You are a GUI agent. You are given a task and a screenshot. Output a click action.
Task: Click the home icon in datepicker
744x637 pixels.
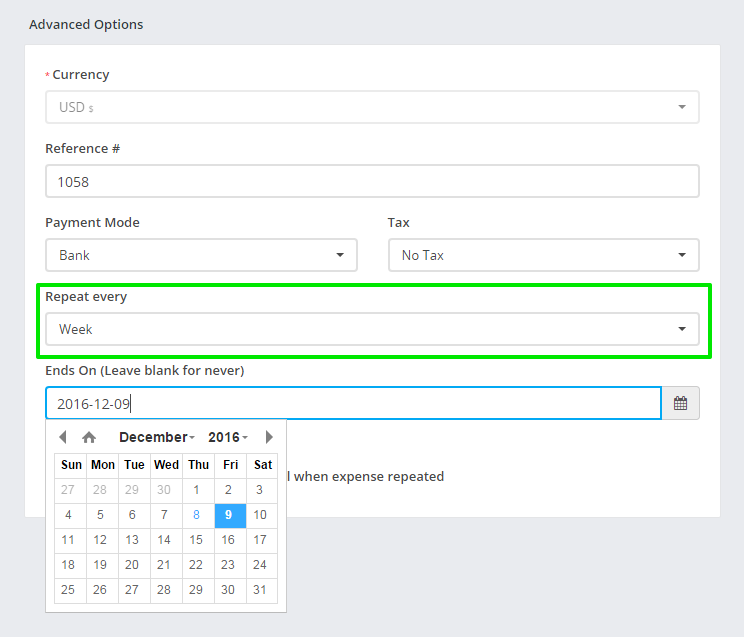[x=89, y=437]
